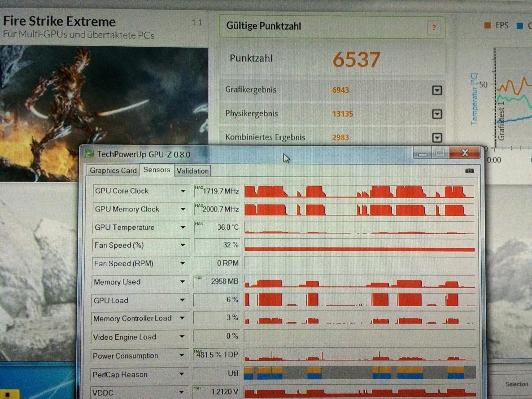Click the Fire Strike Extreme title

[59, 22]
